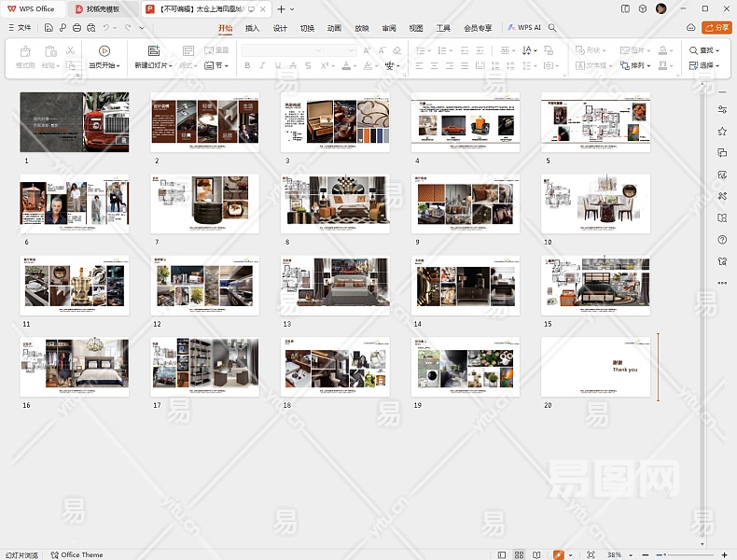Switch to reading view mode
The image size is (737, 560).
[x=537, y=554]
